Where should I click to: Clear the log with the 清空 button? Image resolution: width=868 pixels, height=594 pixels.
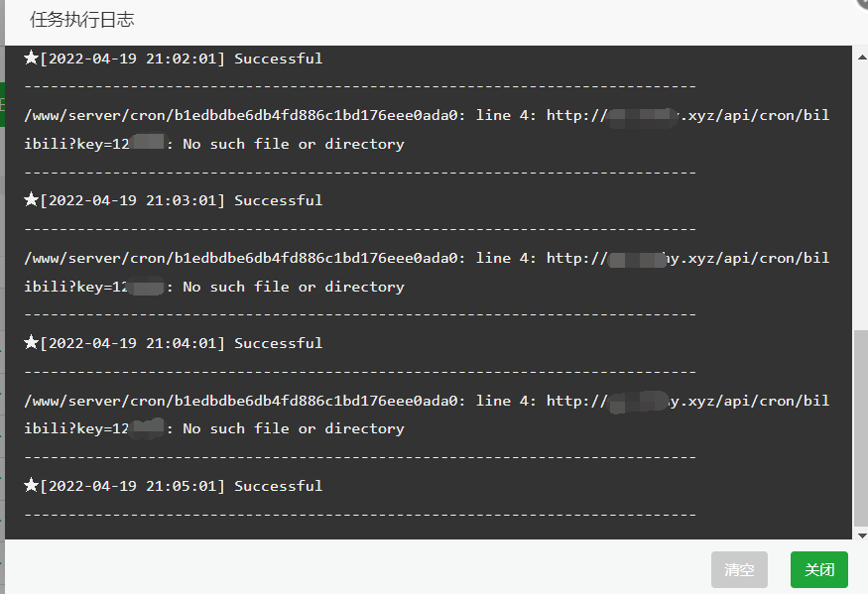tap(739, 569)
